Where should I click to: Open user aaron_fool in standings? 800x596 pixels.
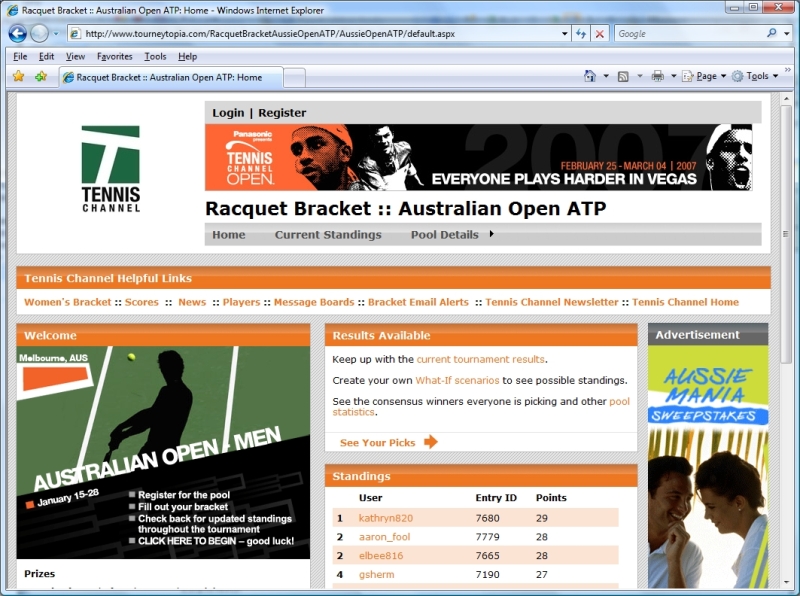(x=384, y=537)
